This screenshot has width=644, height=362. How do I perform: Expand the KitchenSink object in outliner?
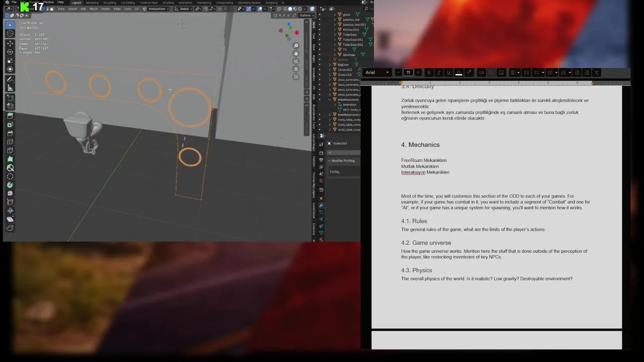(335, 30)
